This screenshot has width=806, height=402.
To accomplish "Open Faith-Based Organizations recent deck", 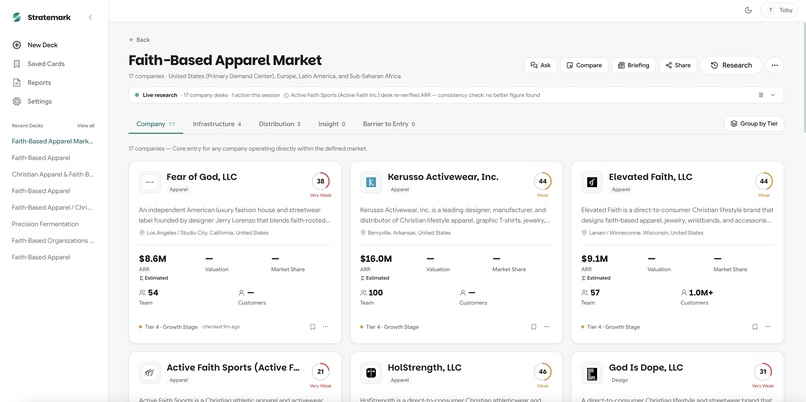I will [53, 241].
